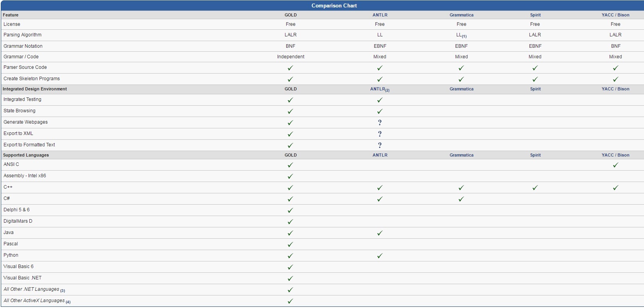Select Grammatica's 'LL(1)' Parsing Algorithm cell
Viewport: 644px width, 308px height.
pyautogui.click(x=461, y=35)
